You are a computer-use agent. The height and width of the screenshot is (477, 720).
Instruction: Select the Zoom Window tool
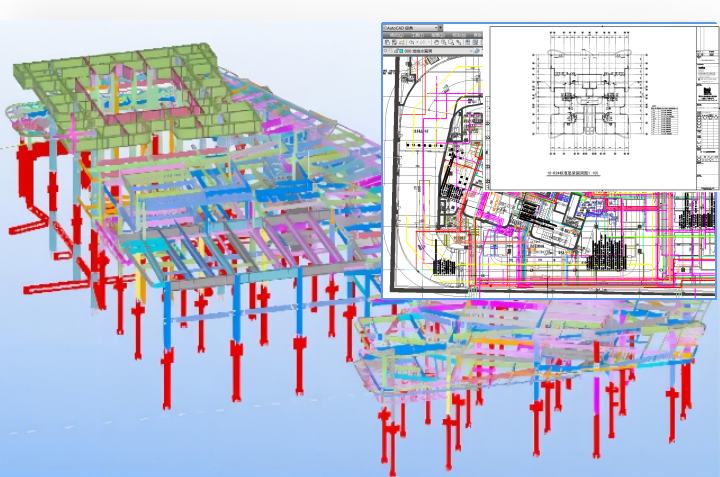(451, 42)
